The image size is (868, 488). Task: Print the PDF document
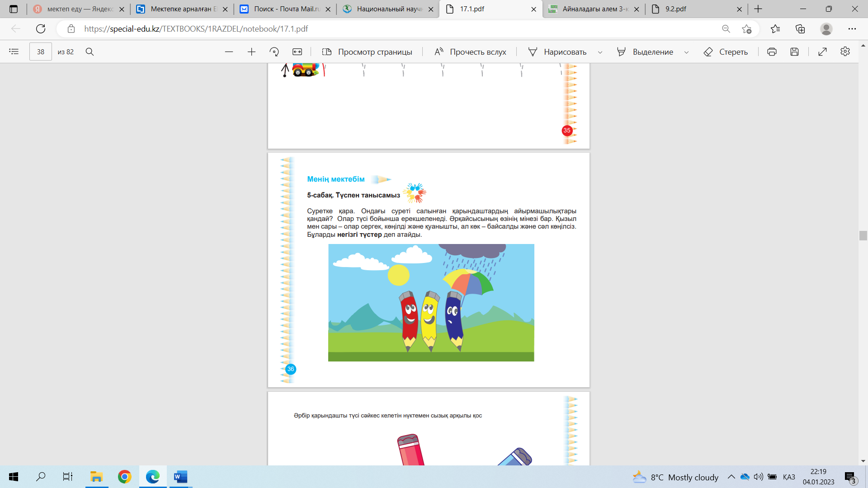(772, 52)
